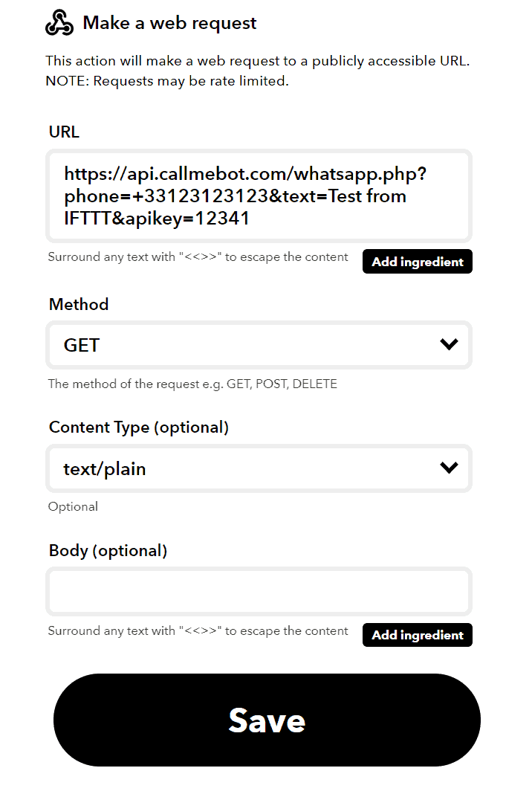Select the Content Type field showing text/plain
The width and height of the screenshot is (532, 797).
pyautogui.click(x=259, y=468)
